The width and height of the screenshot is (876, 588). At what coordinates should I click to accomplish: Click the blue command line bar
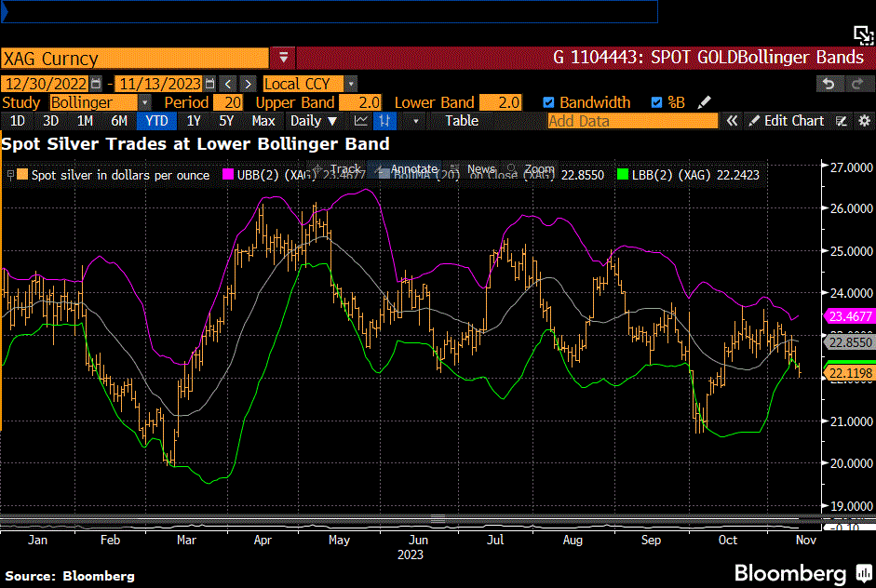point(330,12)
